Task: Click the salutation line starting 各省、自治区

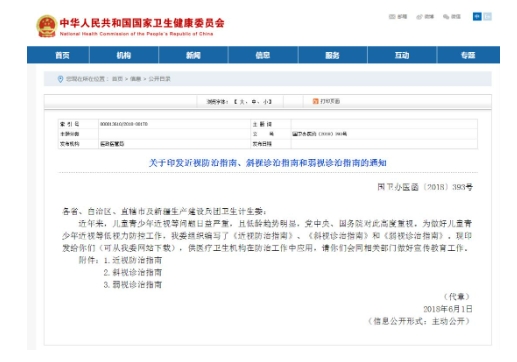Action: (x=164, y=211)
